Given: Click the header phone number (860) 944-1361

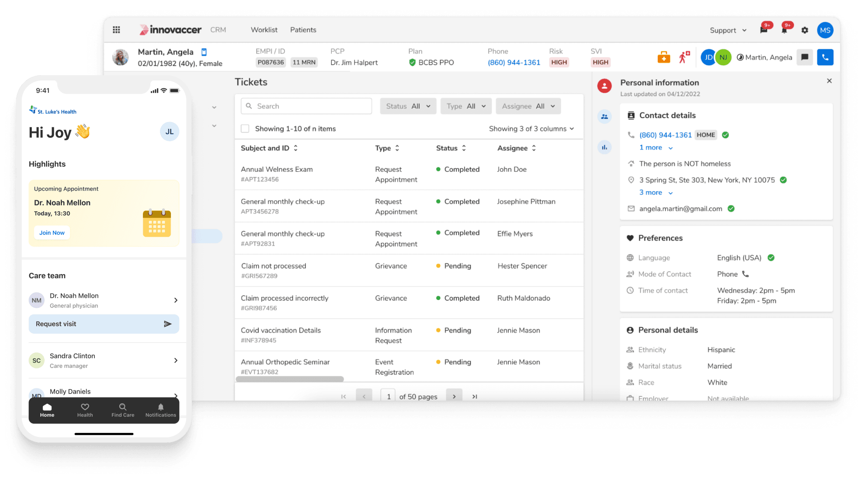Looking at the screenshot, I should [x=514, y=63].
